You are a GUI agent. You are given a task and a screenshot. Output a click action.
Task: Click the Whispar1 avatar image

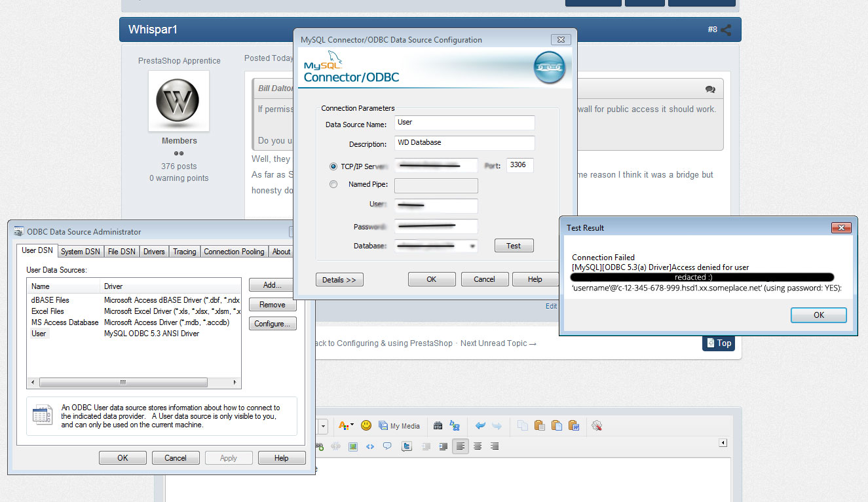click(179, 101)
